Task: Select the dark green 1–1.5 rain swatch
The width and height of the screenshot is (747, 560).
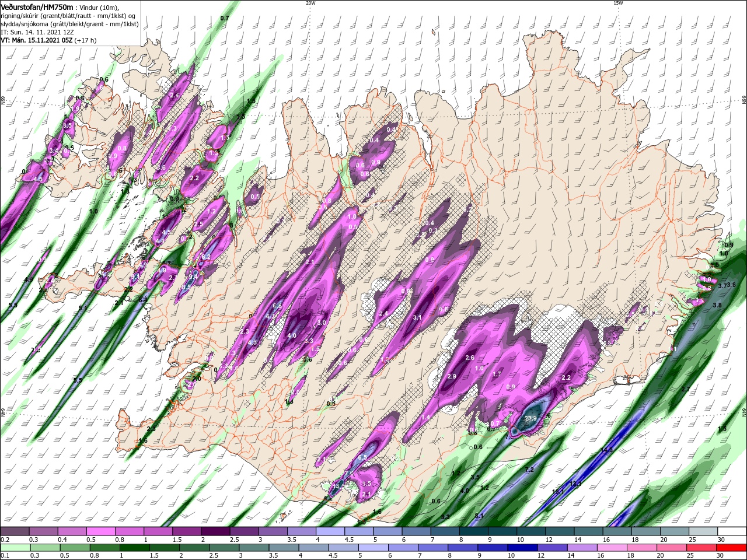Action: click(x=134, y=548)
